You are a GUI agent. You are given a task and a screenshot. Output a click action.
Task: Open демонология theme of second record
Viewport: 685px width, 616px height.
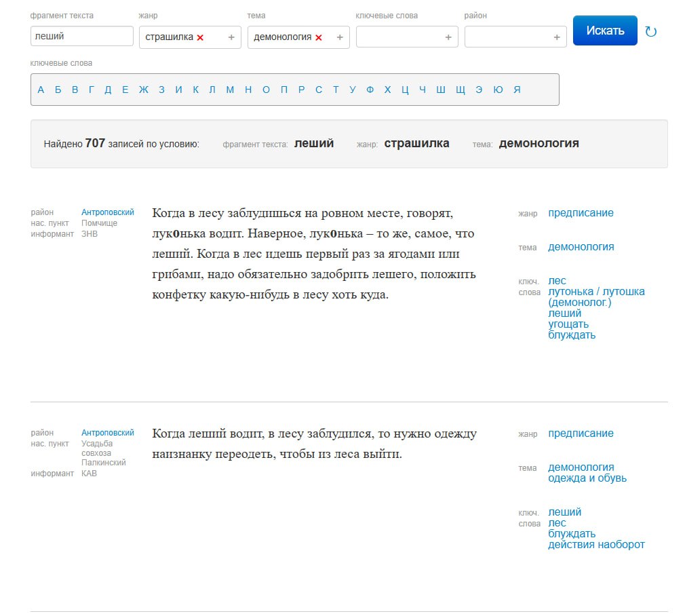point(581,467)
